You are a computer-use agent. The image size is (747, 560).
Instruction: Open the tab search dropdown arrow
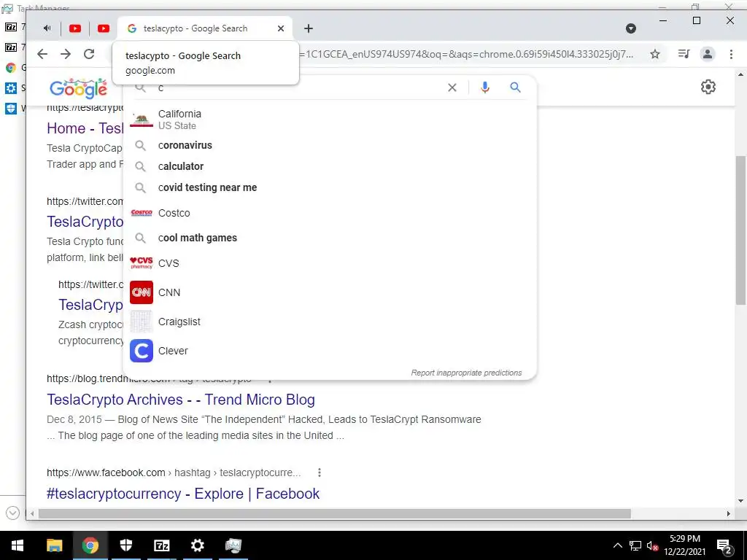(631, 28)
